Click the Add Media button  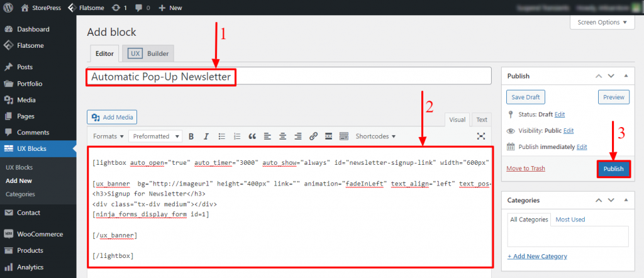112,118
